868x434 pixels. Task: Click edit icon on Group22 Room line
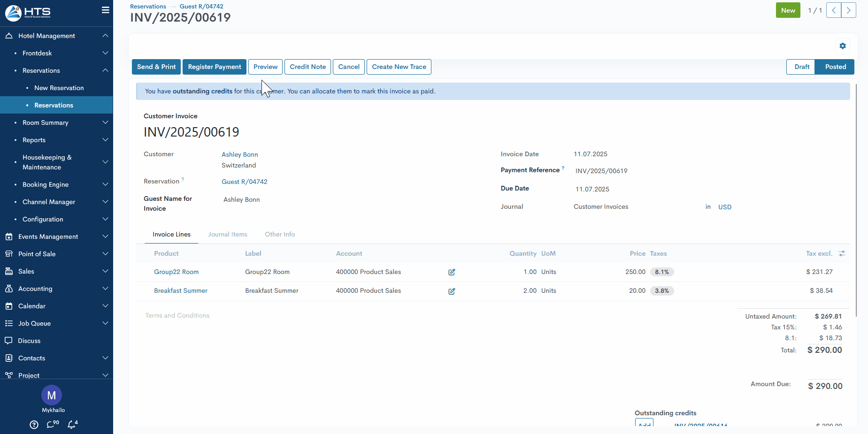pos(452,272)
